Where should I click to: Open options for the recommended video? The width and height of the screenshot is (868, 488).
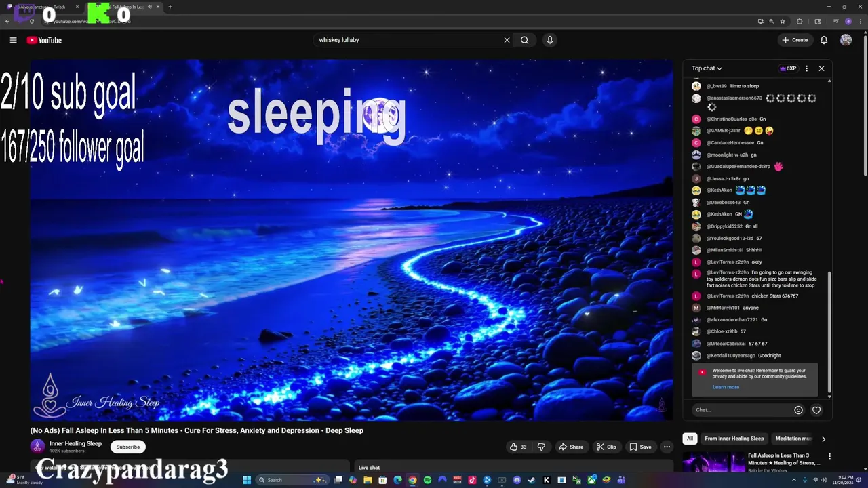tap(829, 456)
